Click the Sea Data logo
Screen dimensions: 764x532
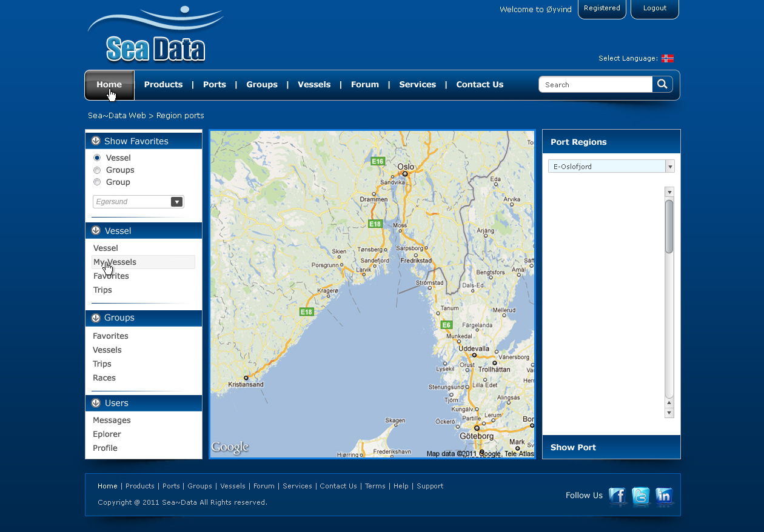tap(156, 35)
